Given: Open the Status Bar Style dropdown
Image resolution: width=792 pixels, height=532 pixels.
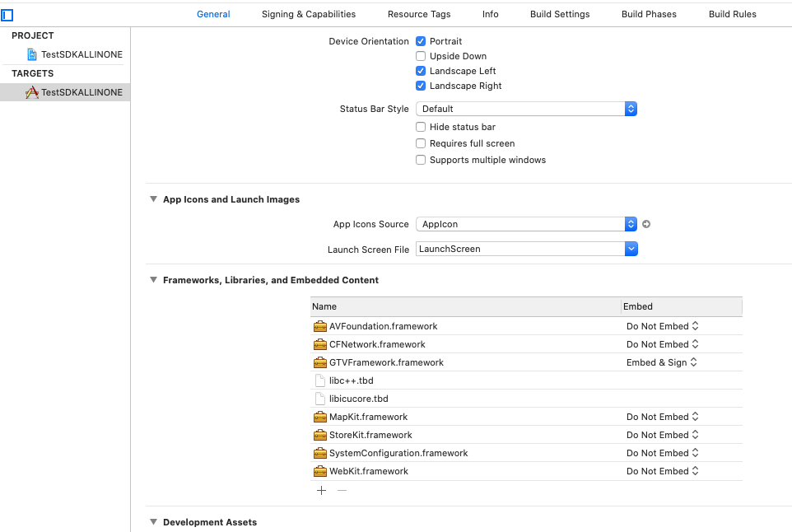Looking at the screenshot, I should (526, 110).
